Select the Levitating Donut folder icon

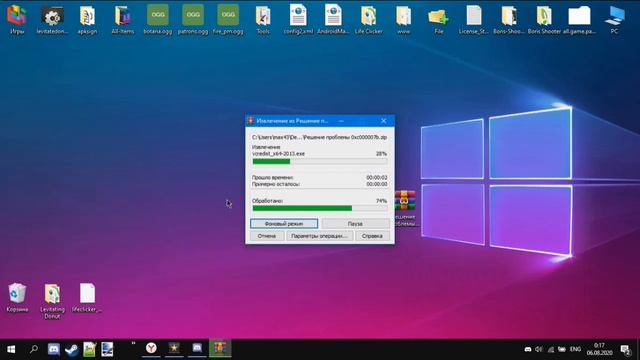[x=52, y=301]
